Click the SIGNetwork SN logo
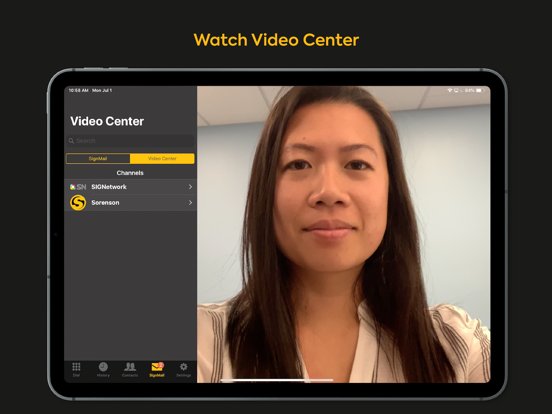The image size is (552, 414). click(x=78, y=187)
